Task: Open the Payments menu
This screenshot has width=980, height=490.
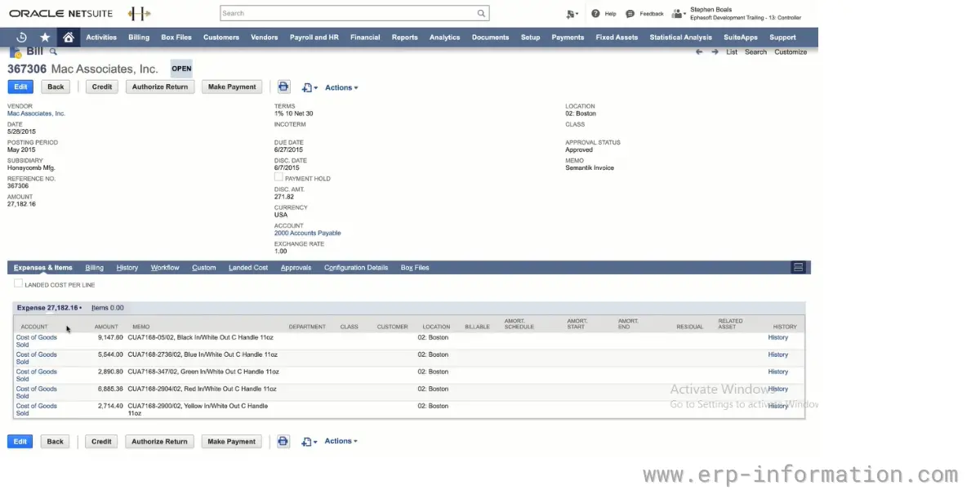Action: tap(568, 38)
